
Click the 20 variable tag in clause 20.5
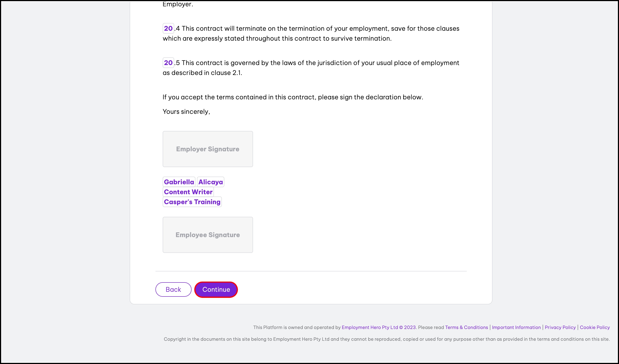168,63
